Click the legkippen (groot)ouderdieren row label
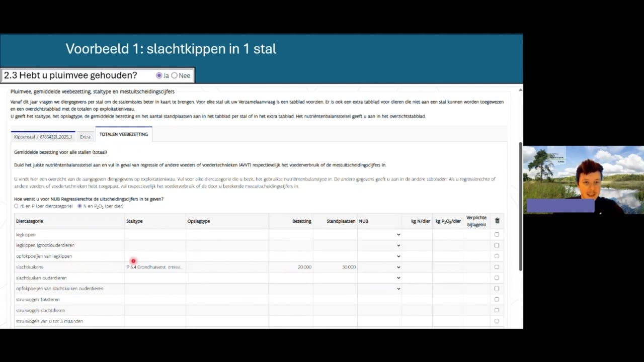644x362 pixels. click(x=45, y=245)
